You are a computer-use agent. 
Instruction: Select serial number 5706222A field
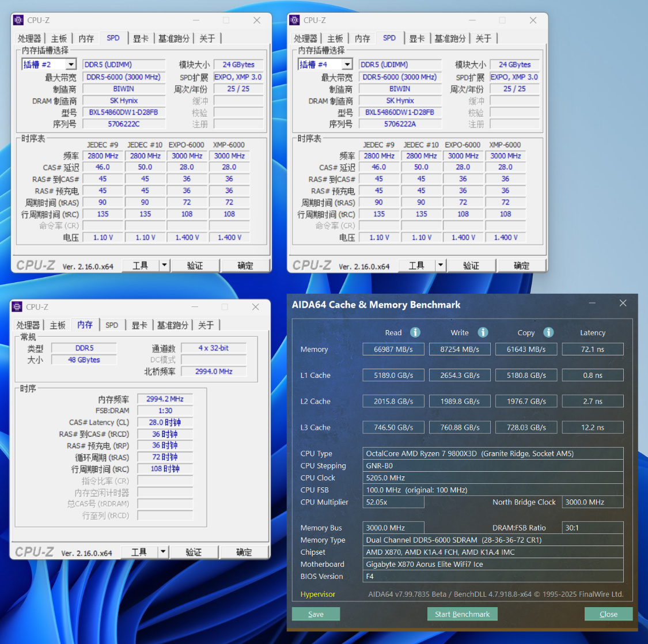[x=400, y=124]
